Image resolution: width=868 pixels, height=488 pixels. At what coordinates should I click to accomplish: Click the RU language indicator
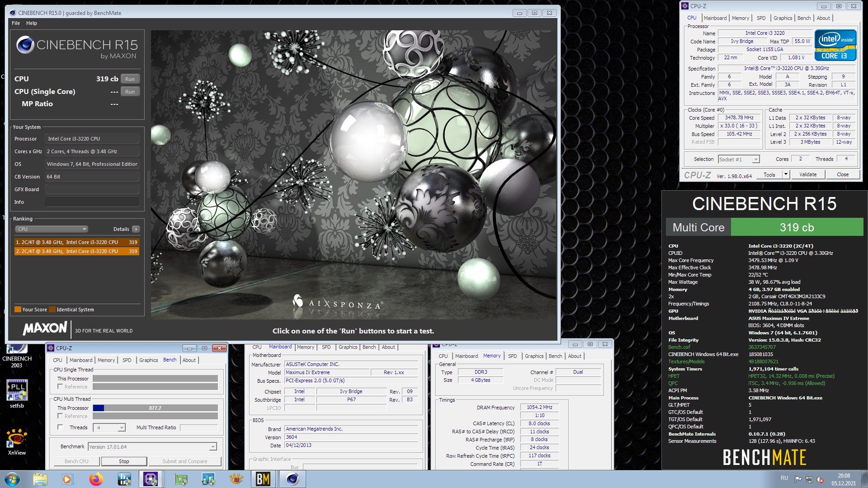[x=784, y=479]
